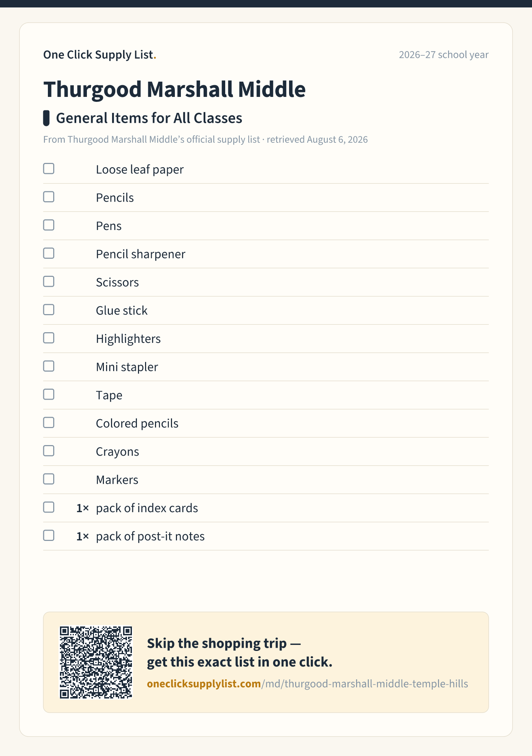Check off Pencil sharpener item
532x756 pixels.
49,253
